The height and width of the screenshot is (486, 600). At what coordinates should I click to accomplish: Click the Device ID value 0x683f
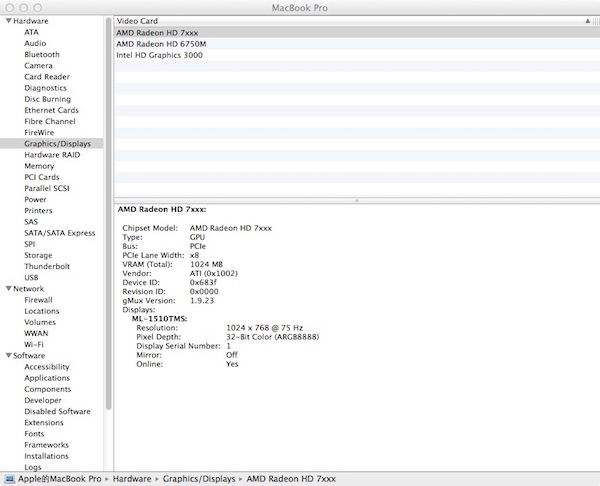(x=203, y=282)
